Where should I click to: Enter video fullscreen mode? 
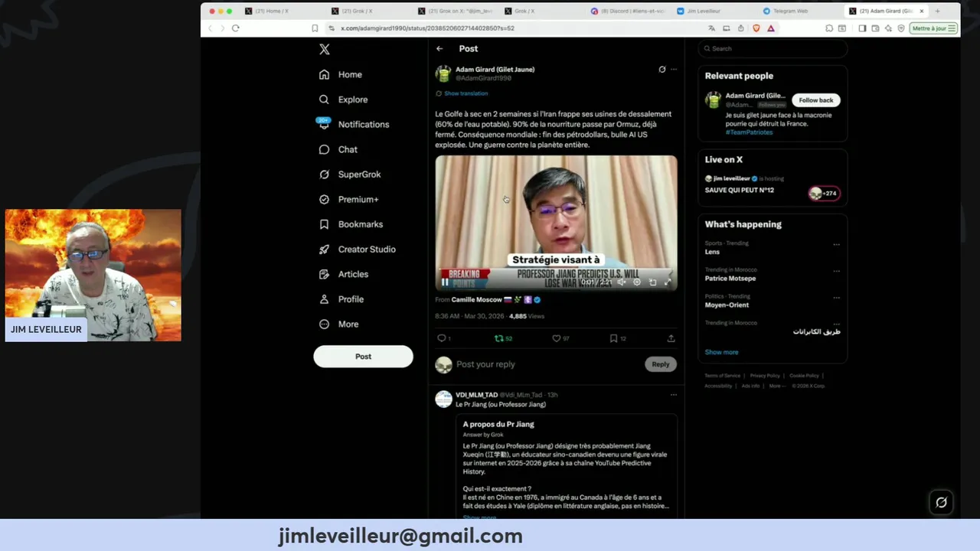click(x=668, y=282)
